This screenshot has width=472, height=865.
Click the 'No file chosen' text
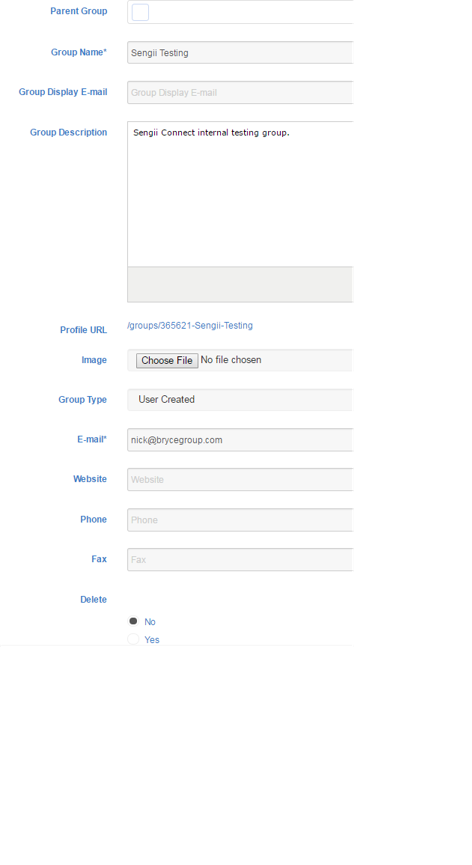[x=231, y=360]
